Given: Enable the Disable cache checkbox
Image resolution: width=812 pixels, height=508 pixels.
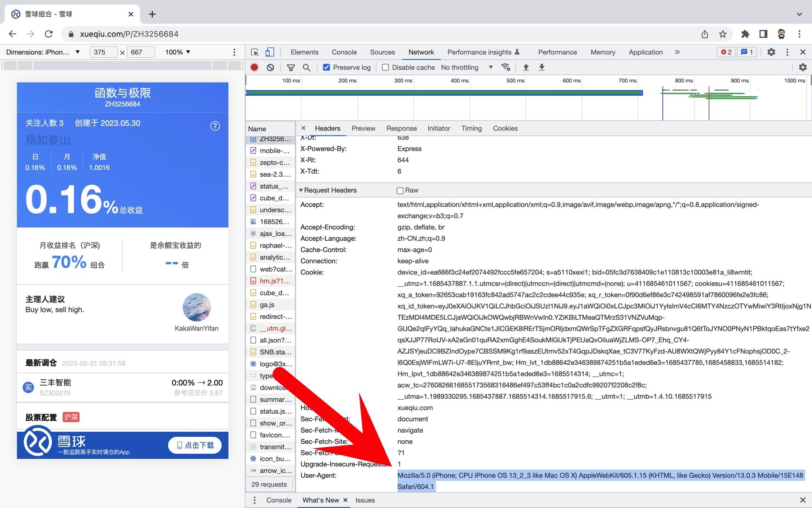Looking at the screenshot, I should point(386,67).
